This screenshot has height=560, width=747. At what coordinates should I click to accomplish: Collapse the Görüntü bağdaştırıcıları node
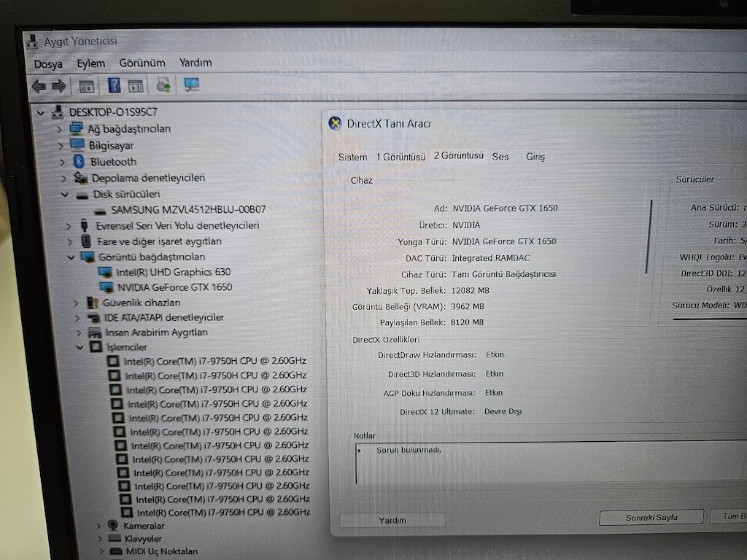71,257
